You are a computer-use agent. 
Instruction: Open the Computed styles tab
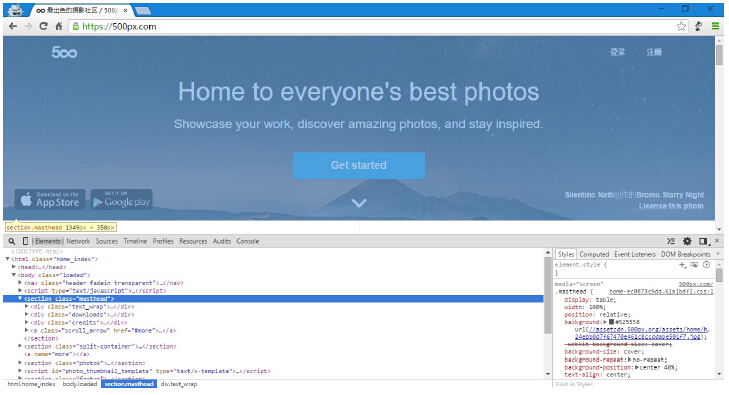[594, 254]
